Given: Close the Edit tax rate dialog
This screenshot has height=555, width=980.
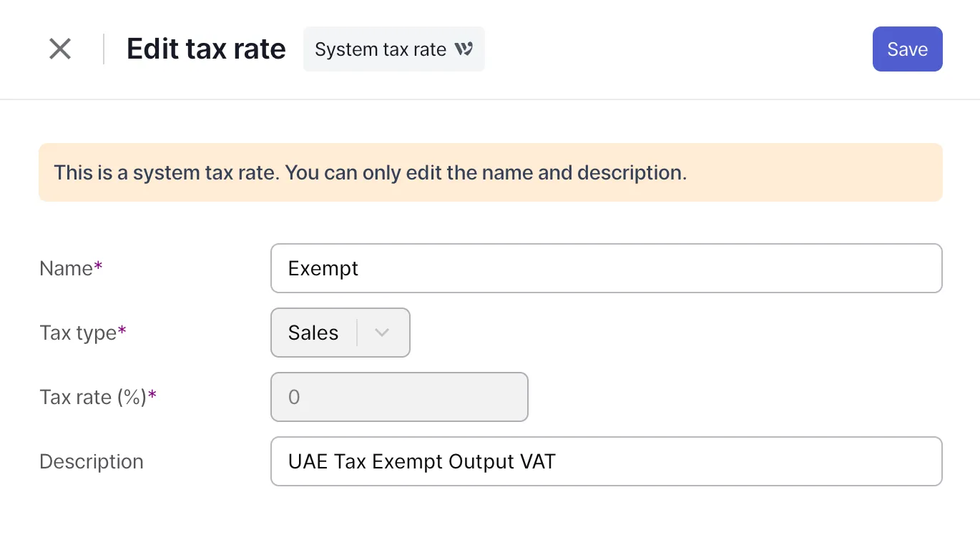Looking at the screenshot, I should click(60, 49).
